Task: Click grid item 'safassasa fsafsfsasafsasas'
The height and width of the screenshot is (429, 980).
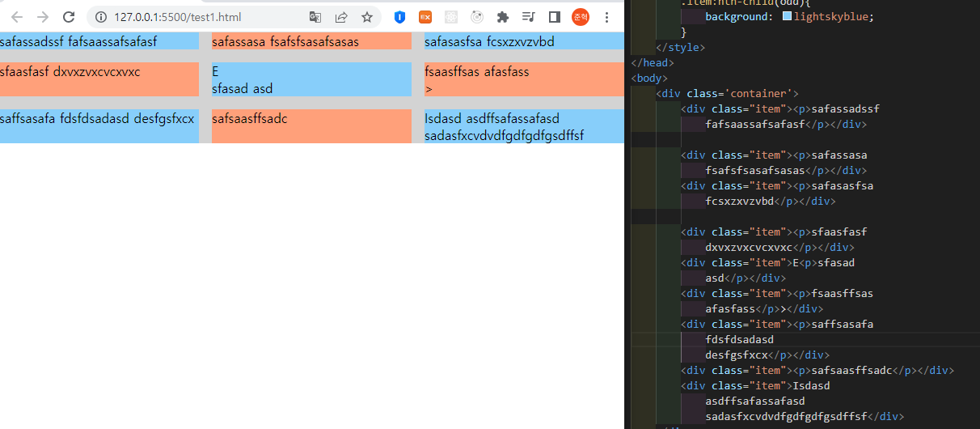Action: (x=311, y=41)
